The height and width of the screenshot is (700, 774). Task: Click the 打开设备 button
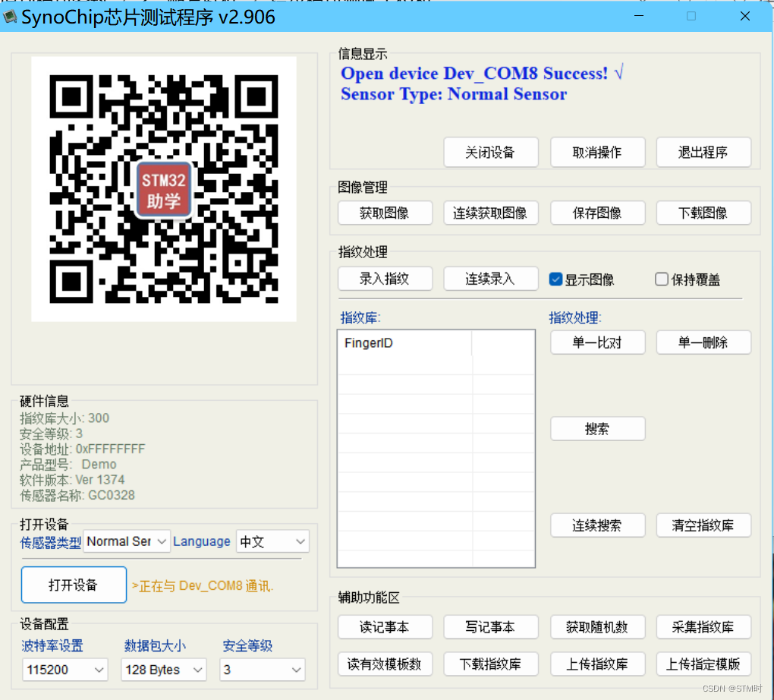[x=74, y=585]
